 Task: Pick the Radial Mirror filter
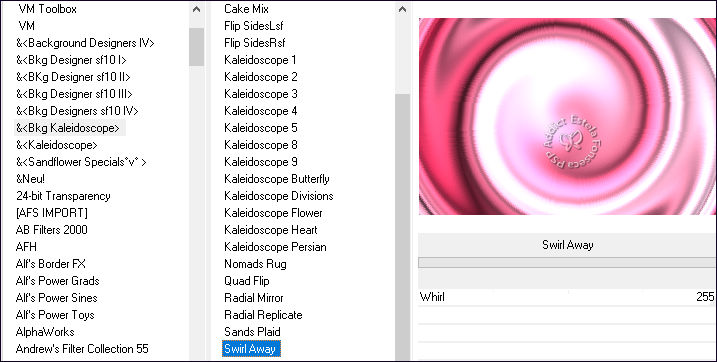click(x=254, y=298)
